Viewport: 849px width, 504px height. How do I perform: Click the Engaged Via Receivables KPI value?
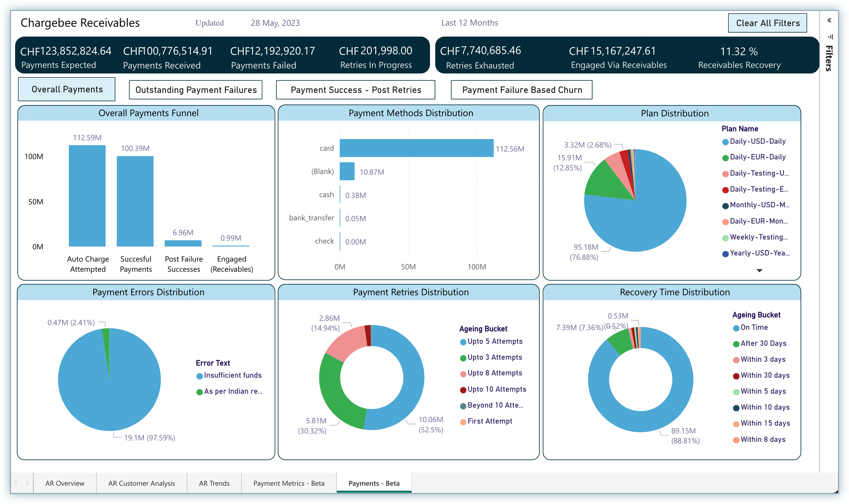(612, 51)
